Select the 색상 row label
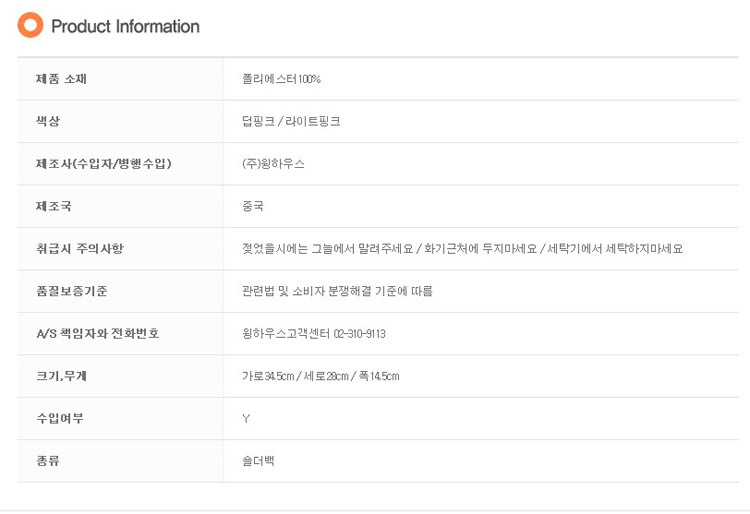 (x=48, y=121)
